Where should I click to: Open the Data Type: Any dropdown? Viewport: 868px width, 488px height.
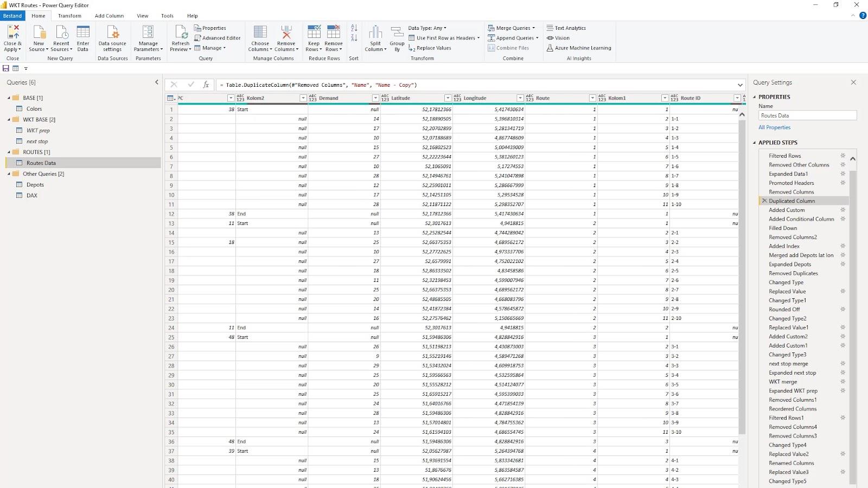point(427,28)
